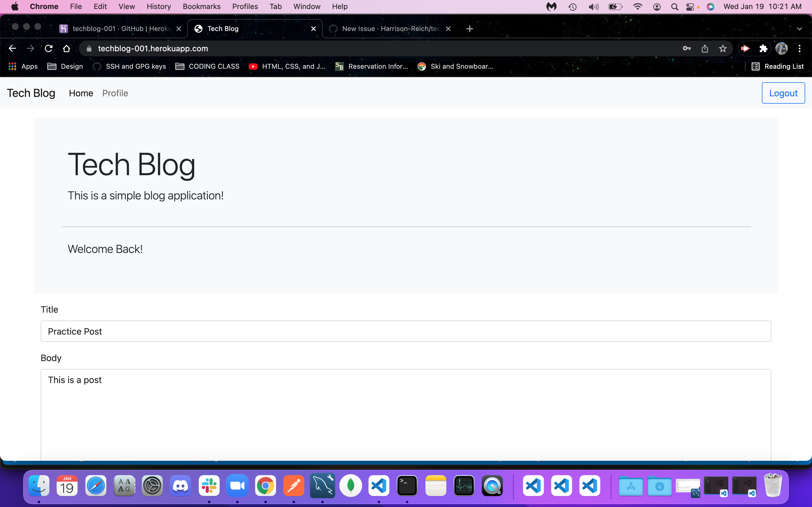Open Chrome's three-dot menu

pos(800,49)
